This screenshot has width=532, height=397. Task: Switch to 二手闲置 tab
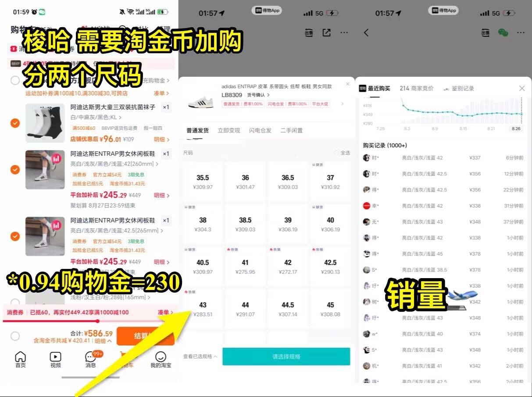[x=292, y=130]
